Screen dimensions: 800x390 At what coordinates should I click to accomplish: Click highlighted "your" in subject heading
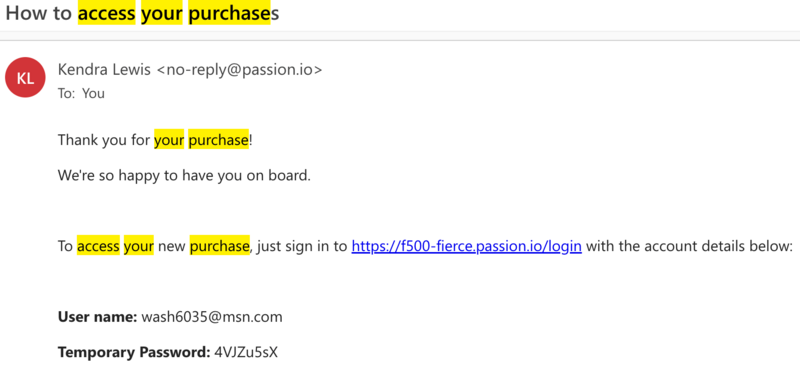tap(162, 14)
